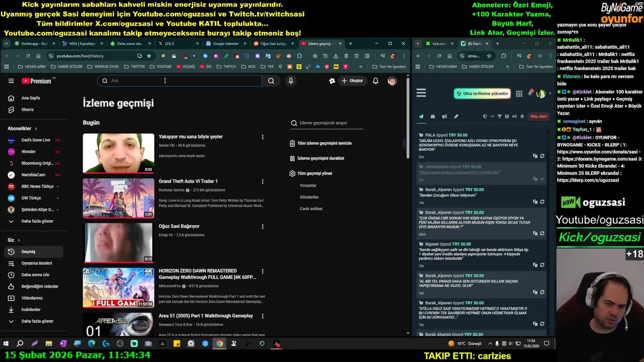This screenshot has width=644, height=362.
Task: Open Canlı sohbet history link
Action: [311, 209]
